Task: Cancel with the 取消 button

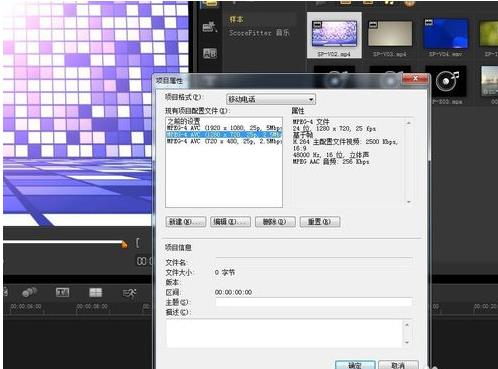Action: tap(398, 365)
